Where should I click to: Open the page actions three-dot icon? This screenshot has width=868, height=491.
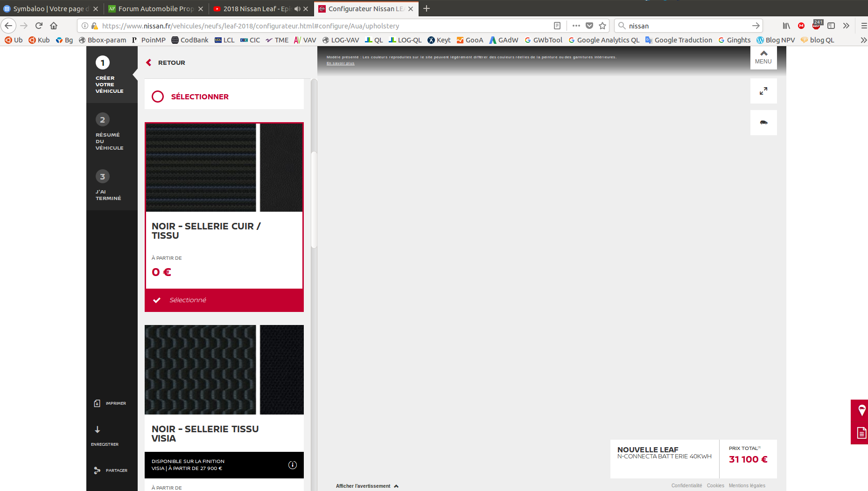coord(576,26)
